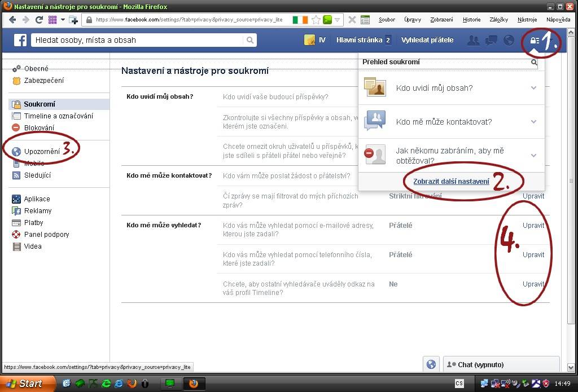Select Soukromí in the left sidebar
The width and height of the screenshot is (578, 392).
point(59,104)
